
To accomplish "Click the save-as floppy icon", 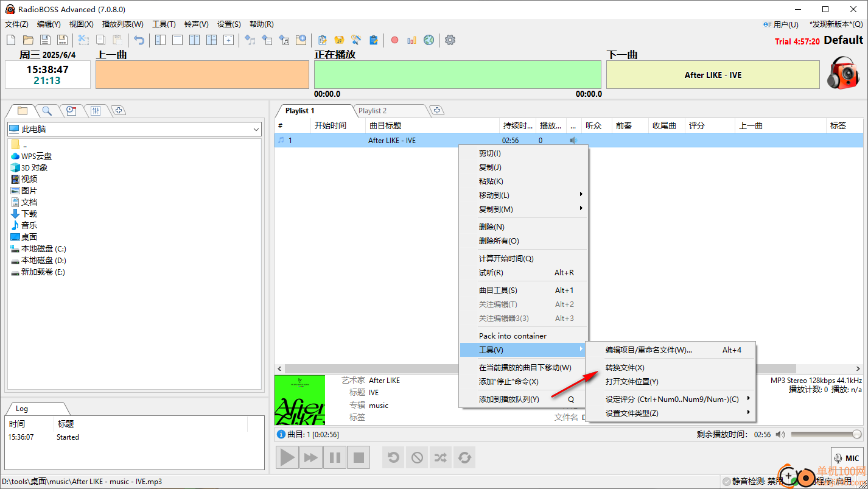I will click(x=62, y=40).
